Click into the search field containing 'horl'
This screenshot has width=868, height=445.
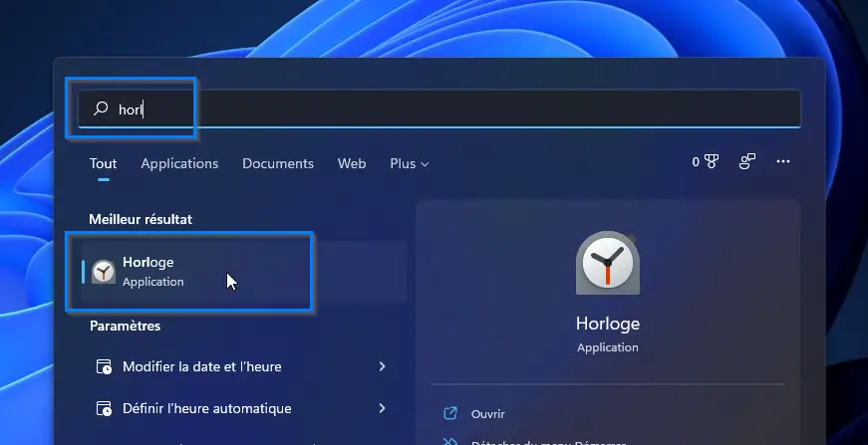[x=439, y=109]
